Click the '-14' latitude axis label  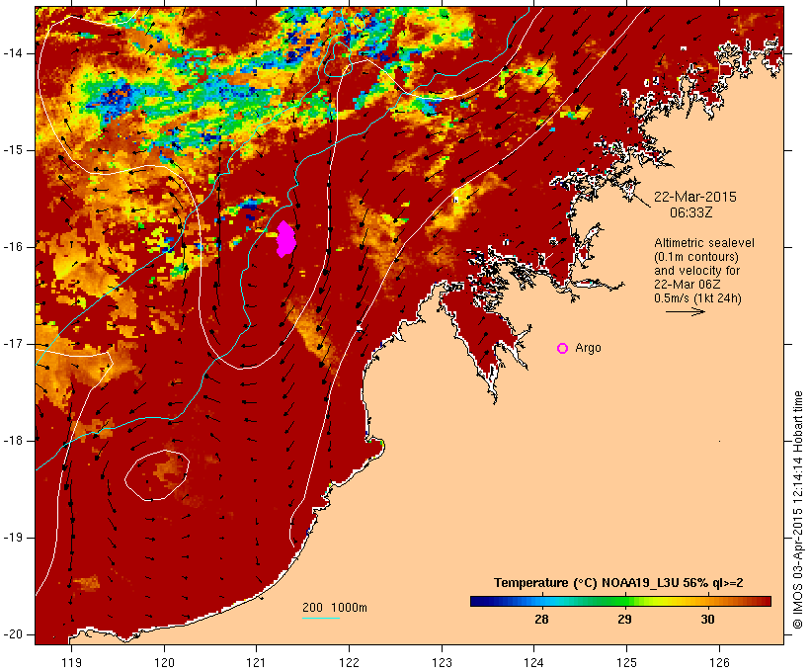(x=12, y=53)
